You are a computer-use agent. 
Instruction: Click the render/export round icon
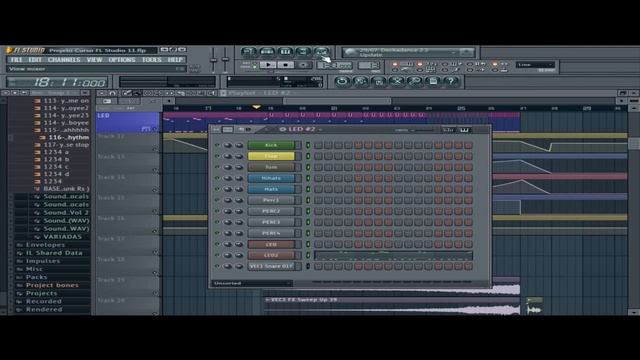pos(379,81)
